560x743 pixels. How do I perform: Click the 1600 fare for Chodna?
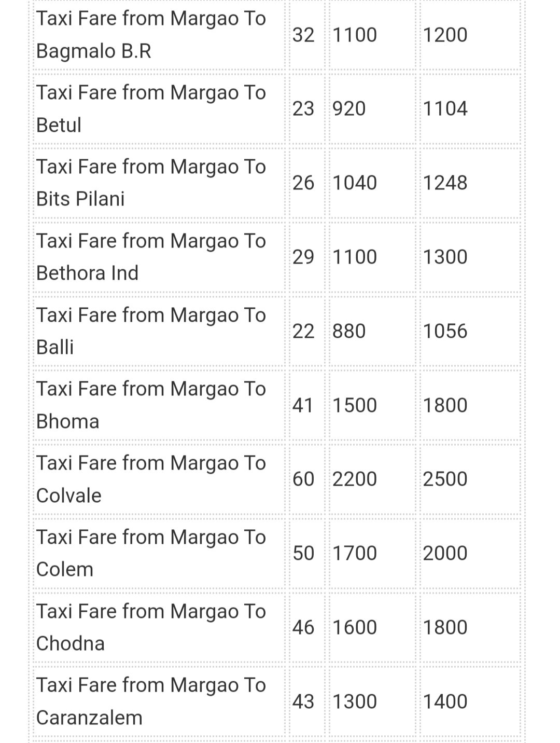pyautogui.click(x=354, y=627)
